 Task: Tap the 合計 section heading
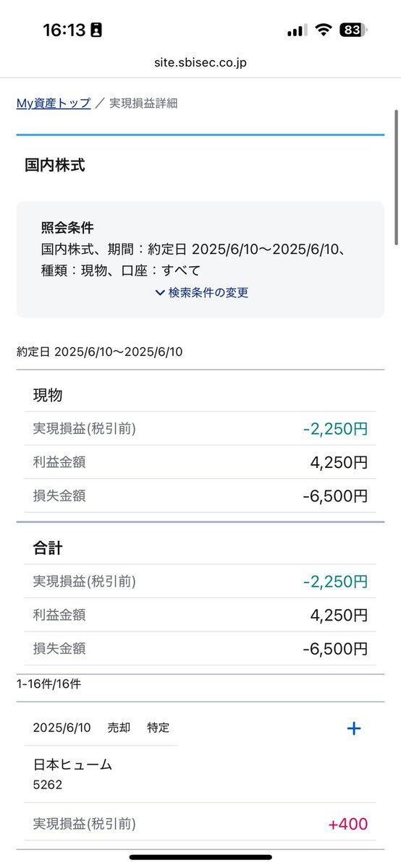click(48, 548)
